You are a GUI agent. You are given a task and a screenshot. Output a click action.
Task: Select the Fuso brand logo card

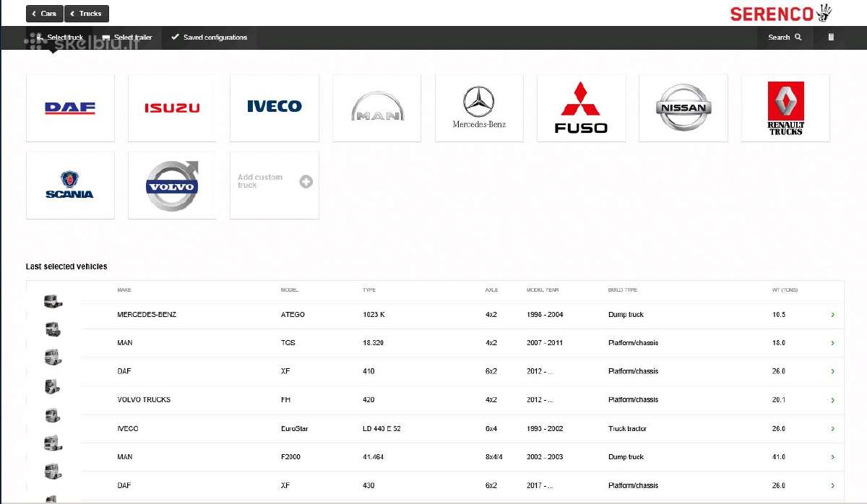[x=581, y=108]
